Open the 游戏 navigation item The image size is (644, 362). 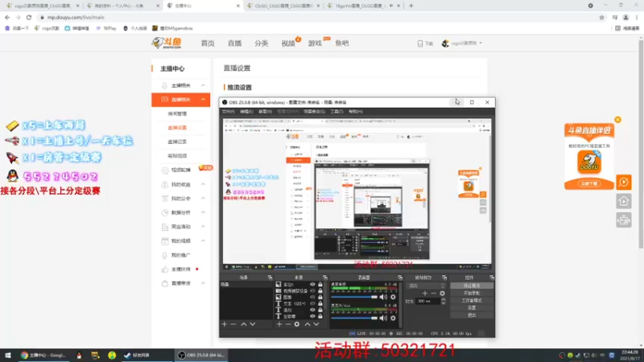[x=315, y=43]
